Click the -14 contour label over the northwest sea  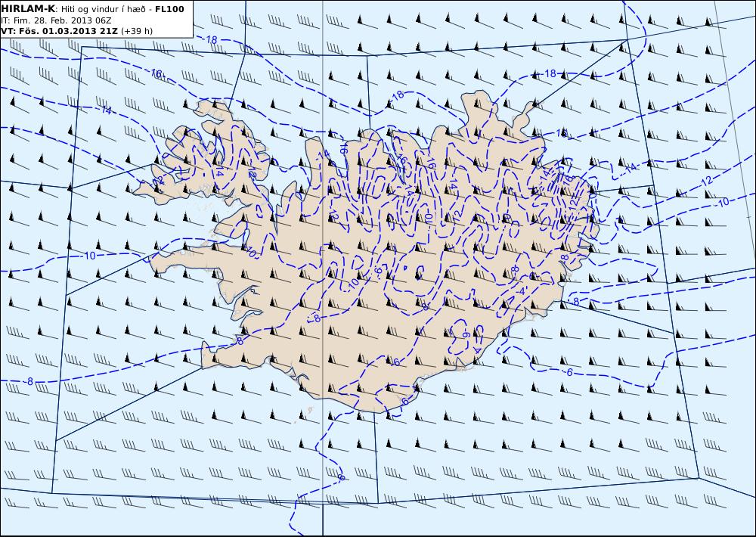pyautogui.click(x=105, y=110)
